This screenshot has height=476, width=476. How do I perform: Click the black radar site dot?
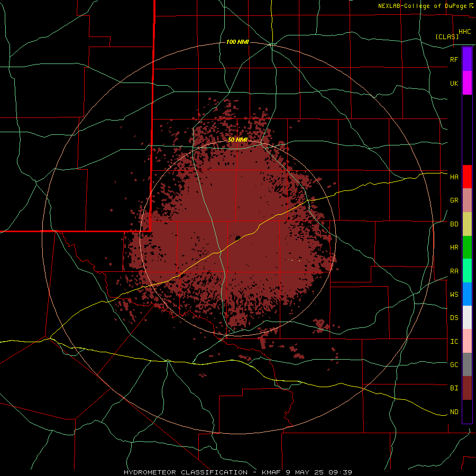click(x=237, y=237)
